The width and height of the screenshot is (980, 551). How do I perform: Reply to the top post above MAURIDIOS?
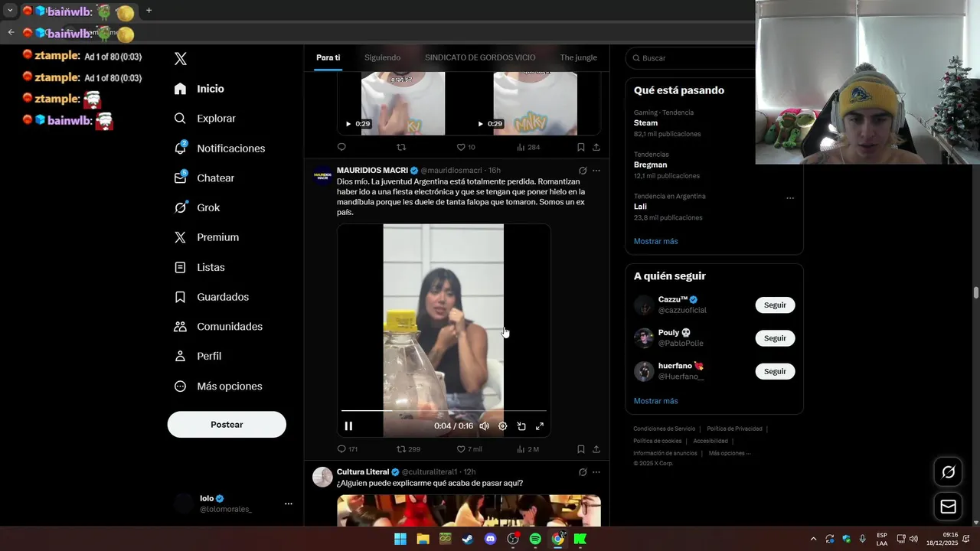tap(341, 147)
